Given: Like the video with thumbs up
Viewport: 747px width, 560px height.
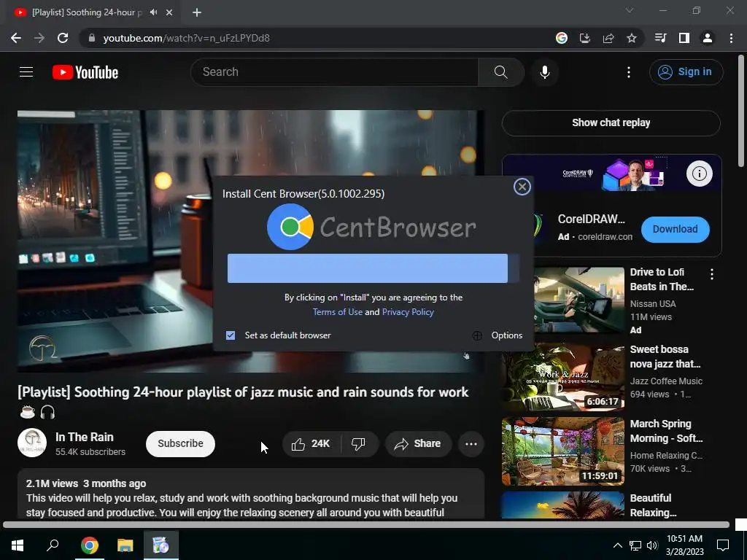Looking at the screenshot, I should pos(311,444).
